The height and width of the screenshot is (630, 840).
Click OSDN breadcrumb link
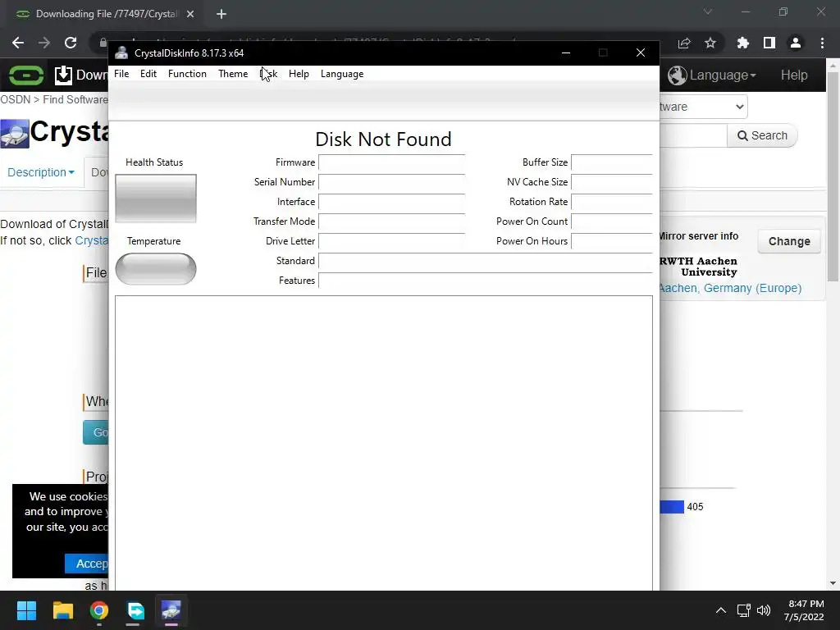[x=15, y=99]
